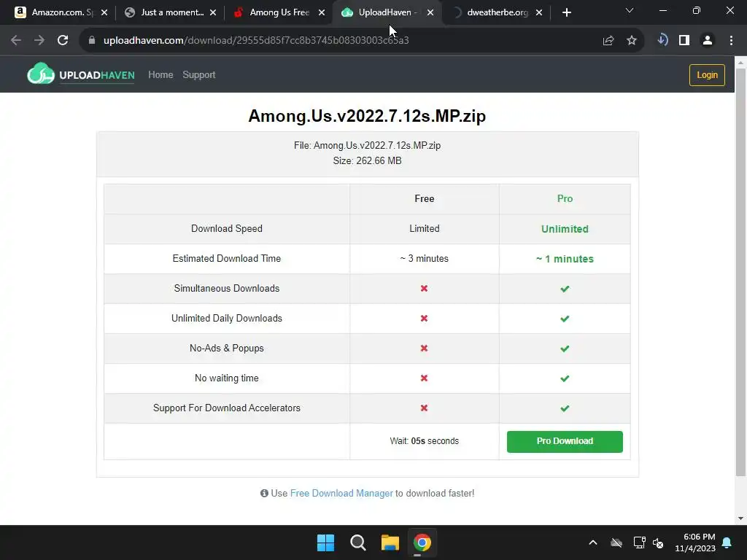Click the padlock site info icon
Viewport: 747px width, 560px height.
92,41
